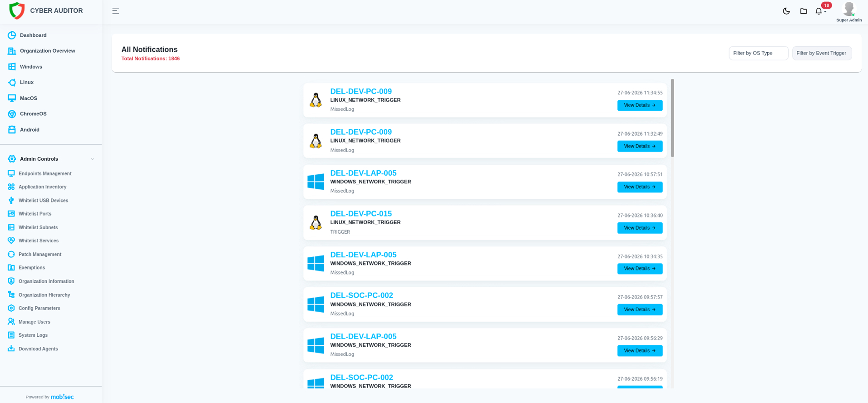Open the Android menu label
This screenshot has height=403, width=868.
coord(30,130)
